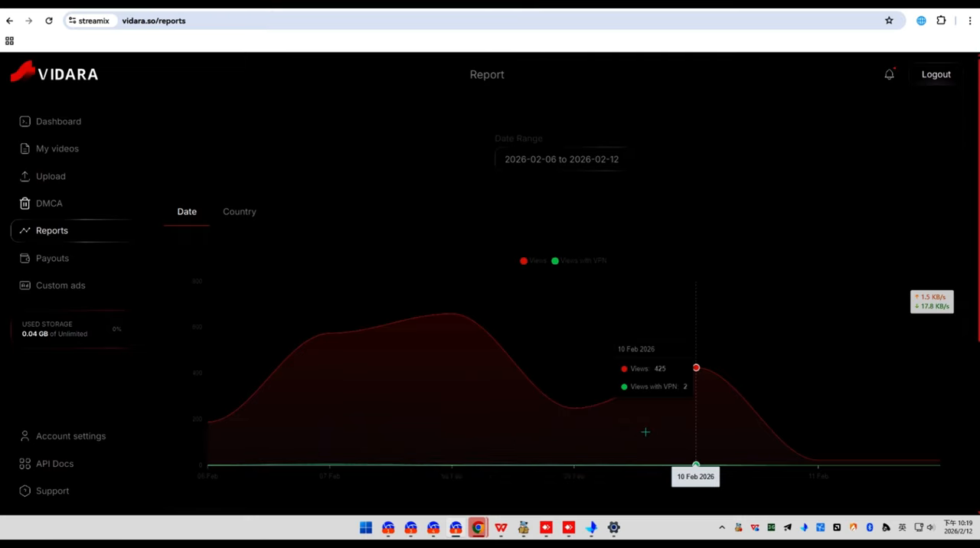
Task: Open the Date Range picker
Action: [x=561, y=159]
